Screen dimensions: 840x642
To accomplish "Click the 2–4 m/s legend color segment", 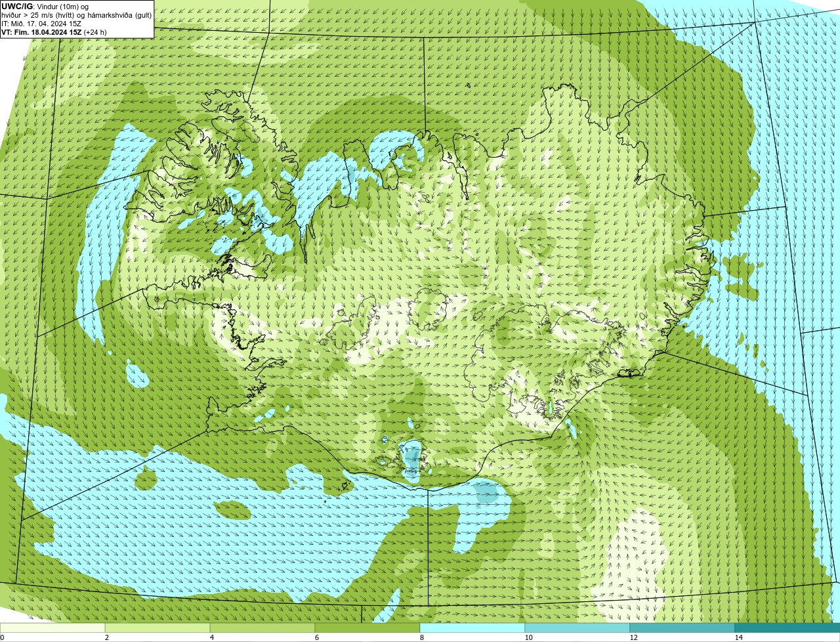I will point(157,628).
